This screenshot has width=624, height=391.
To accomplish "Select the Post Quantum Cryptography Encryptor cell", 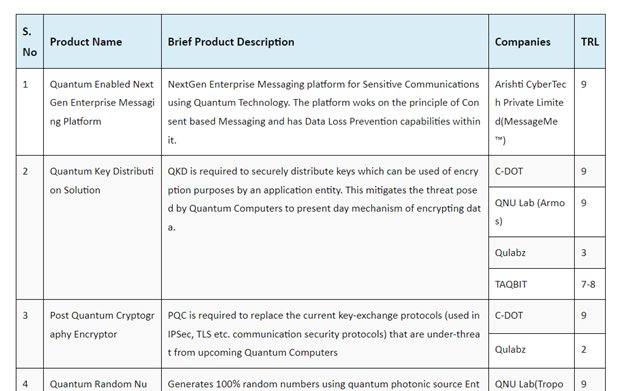I will point(102,334).
